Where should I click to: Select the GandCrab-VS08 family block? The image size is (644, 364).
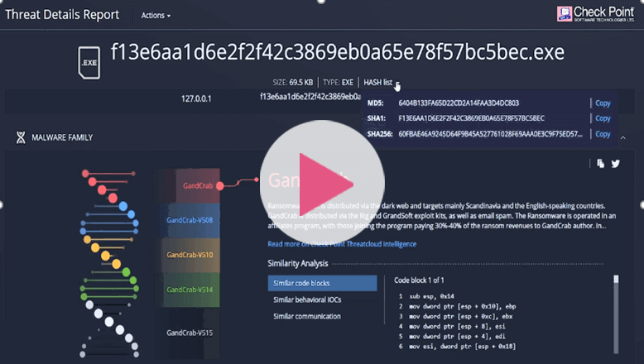(x=190, y=220)
